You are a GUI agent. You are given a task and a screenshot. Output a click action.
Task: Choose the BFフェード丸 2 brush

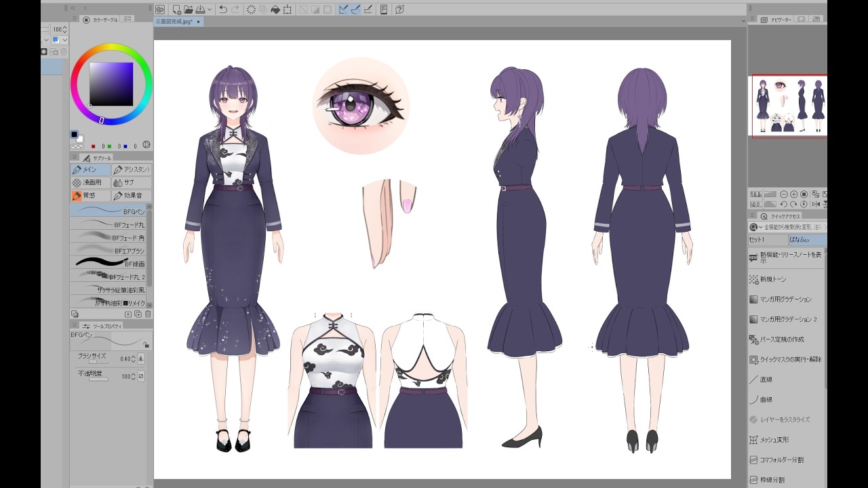tap(108, 277)
